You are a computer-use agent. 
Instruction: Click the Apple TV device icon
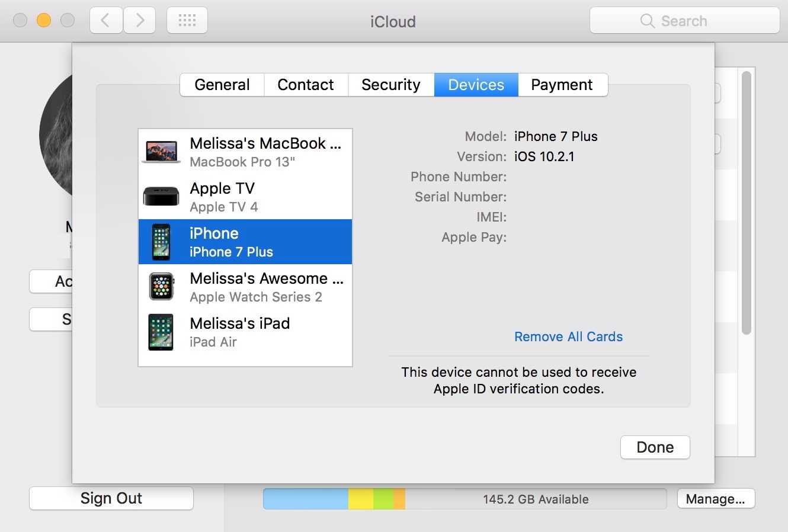161,197
